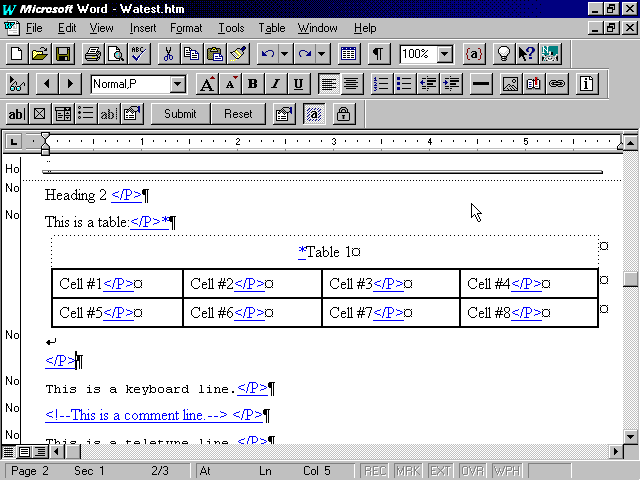Viewport: 640px width, 480px height.
Task: Click the Numbered List icon
Action: (381, 84)
